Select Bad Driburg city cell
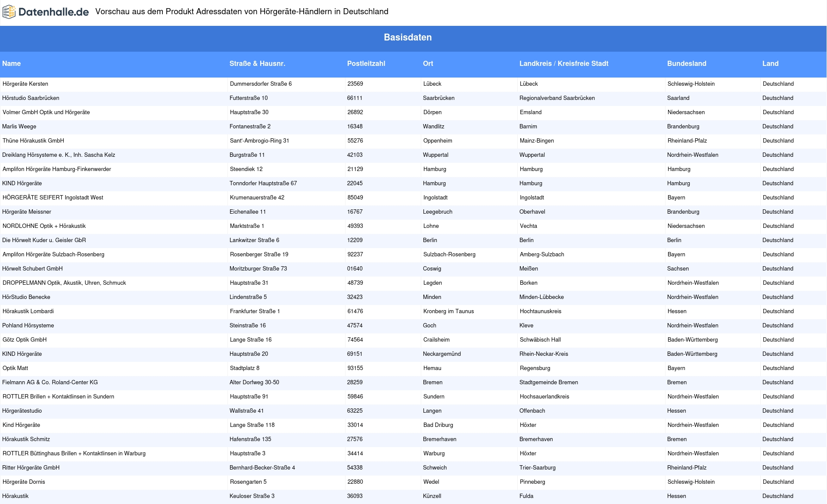This screenshot has height=504, width=827. click(x=438, y=425)
